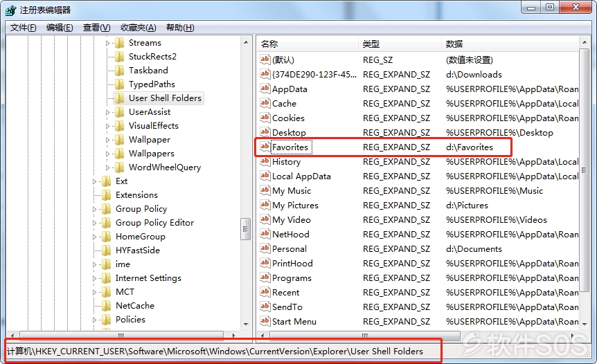Select the PrintHood value name
This screenshot has width=597, height=364.
(x=292, y=263)
